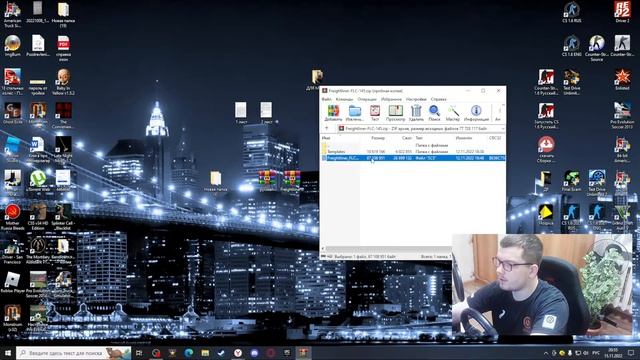This screenshot has width=640, height=360.
Task: Click the taskbar search box
Action: coord(73,353)
